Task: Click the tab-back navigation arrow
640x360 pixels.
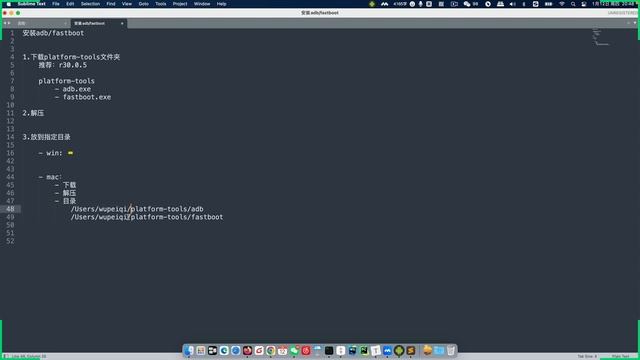Action: pyautogui.click(x=4, y=23)
